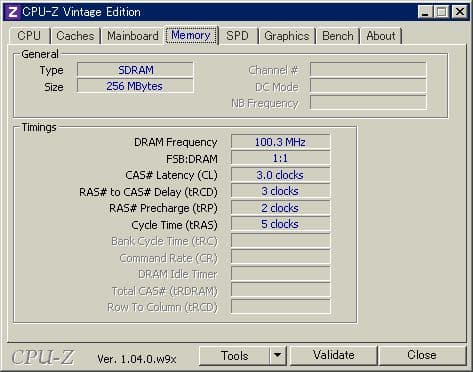
Task: Click the empty Total CAS# (tRDRAM) field
Action: (280, 290)
